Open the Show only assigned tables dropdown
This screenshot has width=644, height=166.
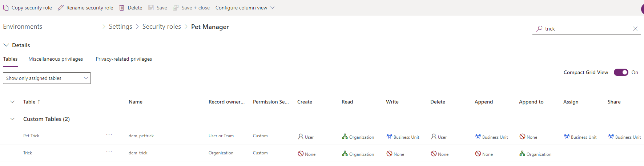[x=47, y=78]
